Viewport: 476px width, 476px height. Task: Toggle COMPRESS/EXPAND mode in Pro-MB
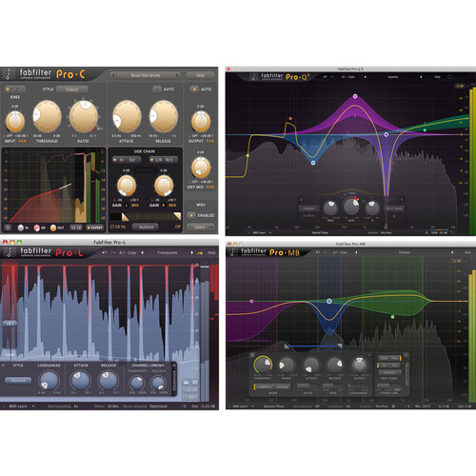[x=272, y=387]
